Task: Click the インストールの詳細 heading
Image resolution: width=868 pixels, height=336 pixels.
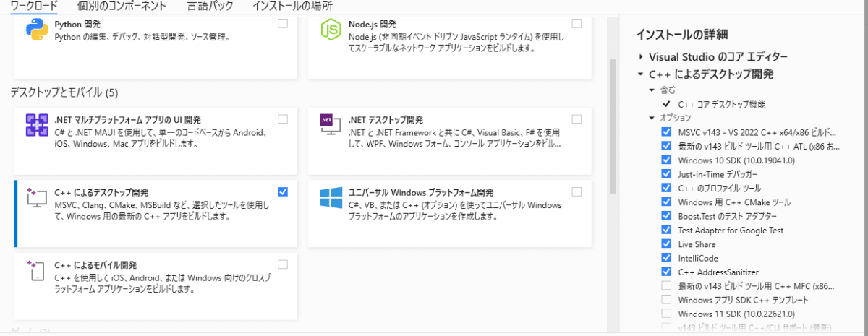Action: 681,34
